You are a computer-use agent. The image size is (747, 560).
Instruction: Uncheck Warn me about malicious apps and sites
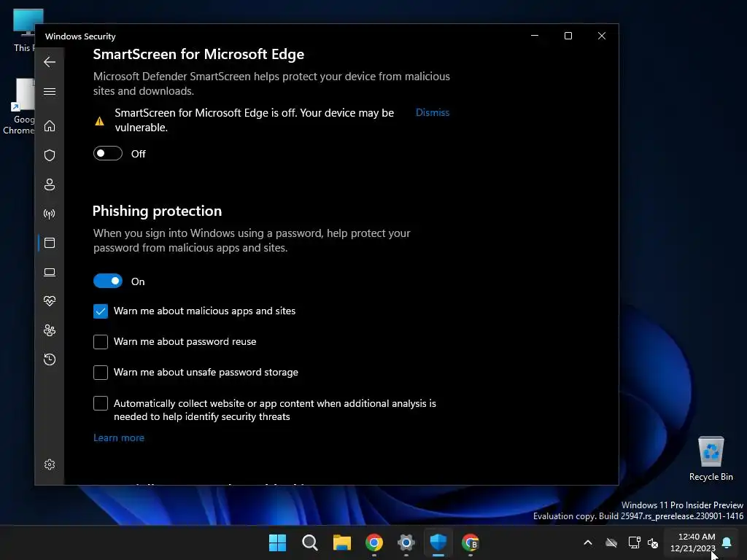101,311
